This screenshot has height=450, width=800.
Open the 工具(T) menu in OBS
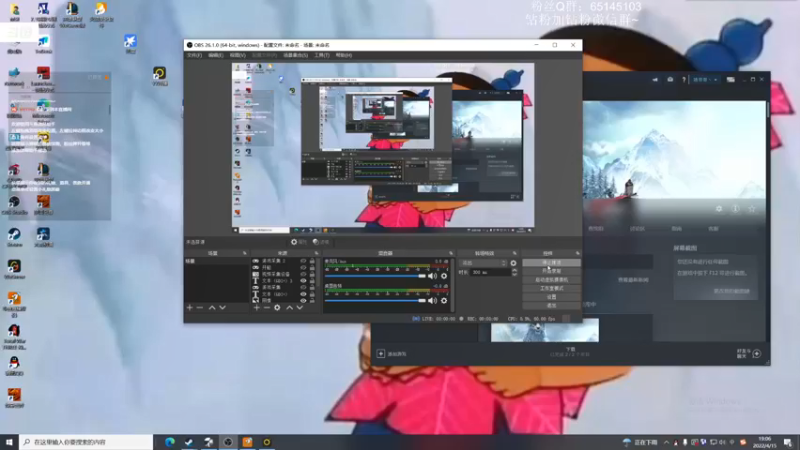point(322,55)
